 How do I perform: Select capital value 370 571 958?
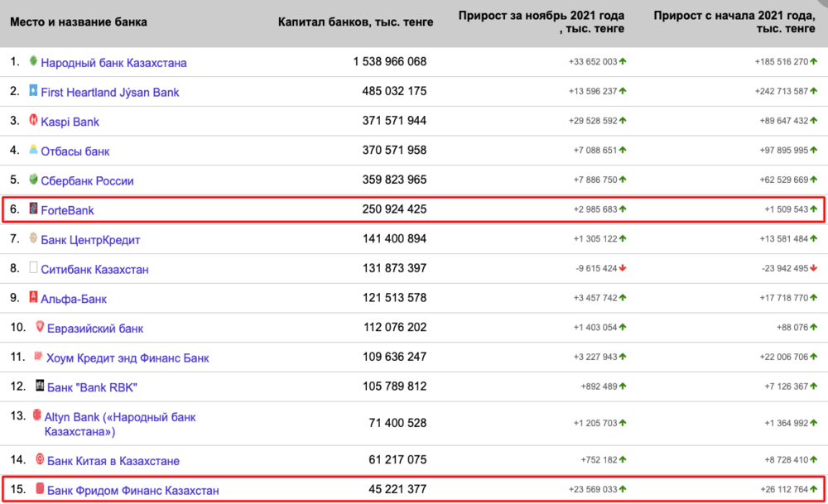[394, 151]
